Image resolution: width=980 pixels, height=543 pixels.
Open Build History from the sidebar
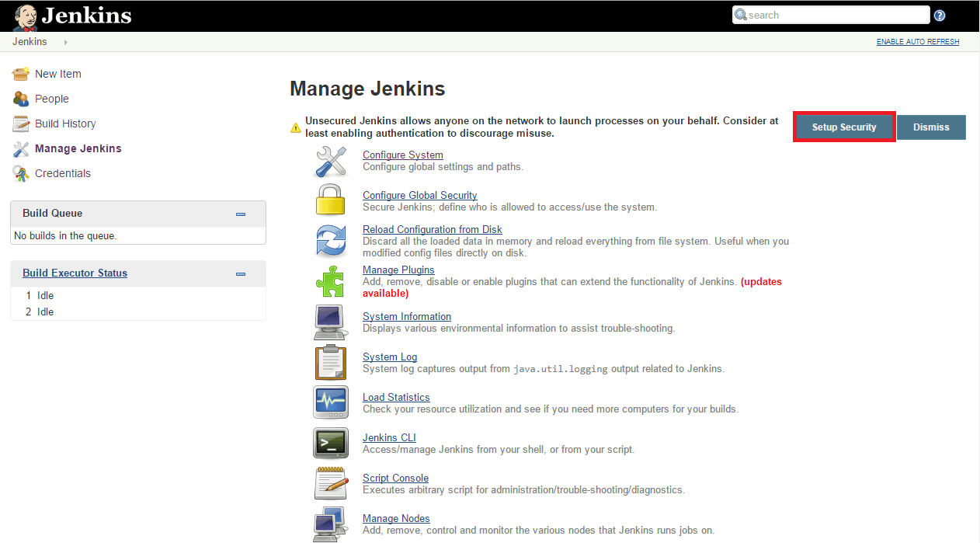pos(65,124)
